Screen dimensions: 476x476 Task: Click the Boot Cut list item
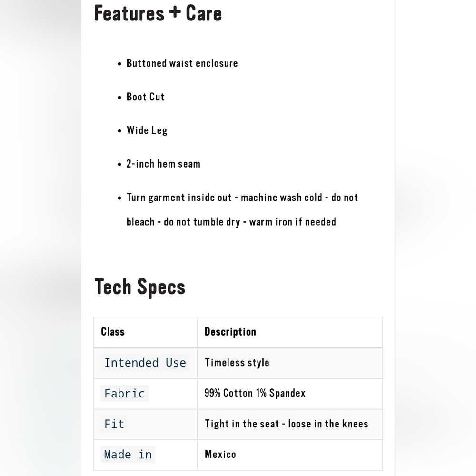145,97
